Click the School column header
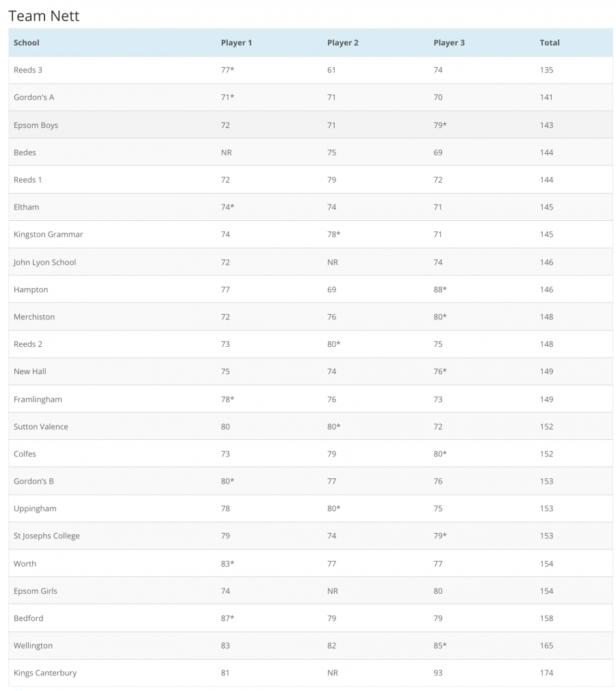Image resolution: width=616 pixels, height=691 pixels. point(27,42)
